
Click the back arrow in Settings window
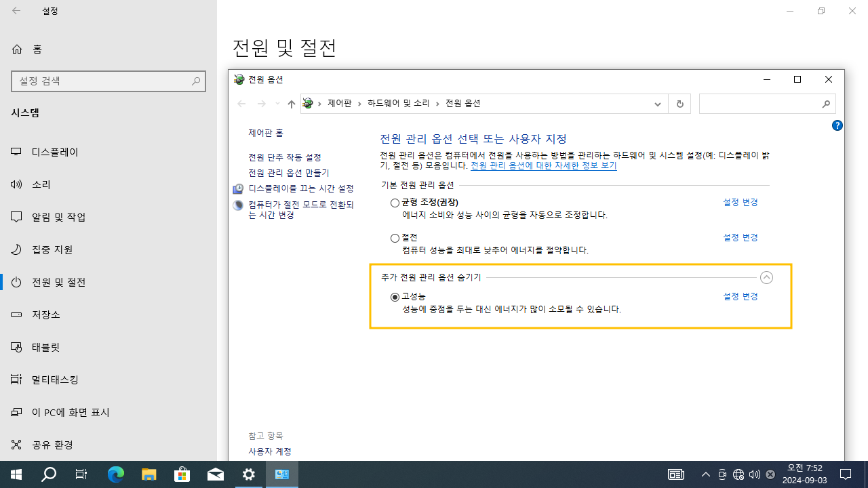(x=16, y=11)
